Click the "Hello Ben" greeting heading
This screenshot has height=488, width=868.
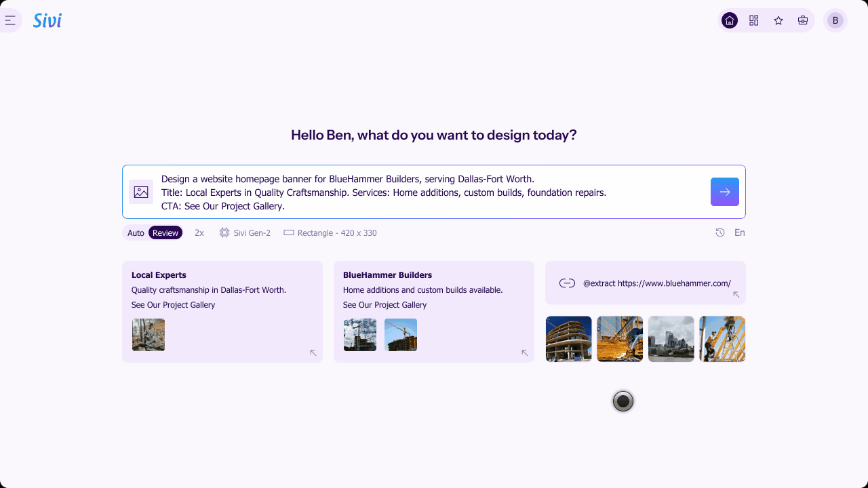[x=434, y=135]
